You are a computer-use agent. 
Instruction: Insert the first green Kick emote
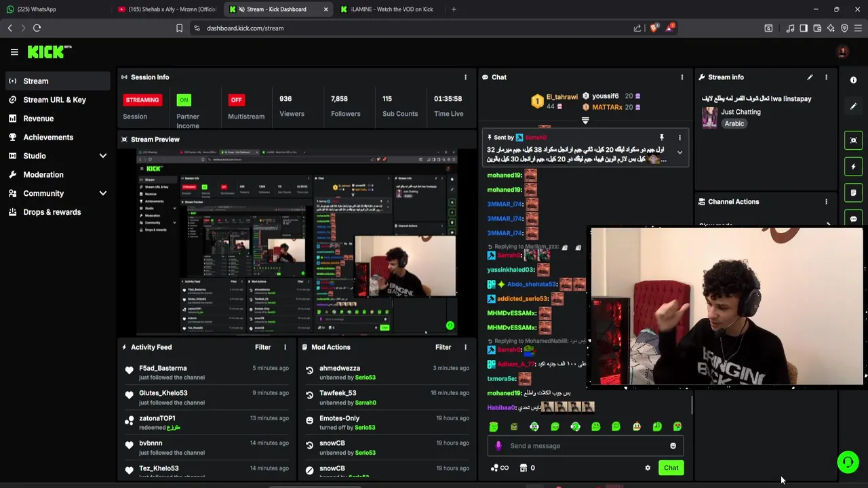pyautogui.click(x=494, y=426)
